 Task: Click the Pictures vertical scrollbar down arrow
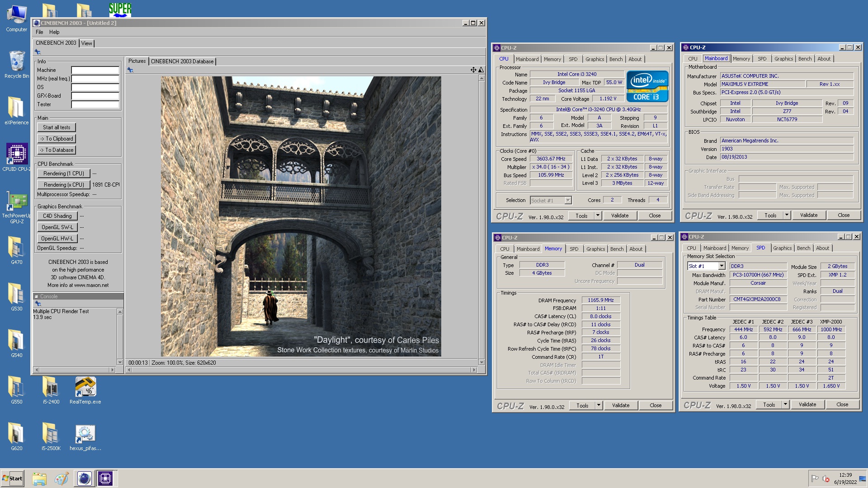pos(481,362)
